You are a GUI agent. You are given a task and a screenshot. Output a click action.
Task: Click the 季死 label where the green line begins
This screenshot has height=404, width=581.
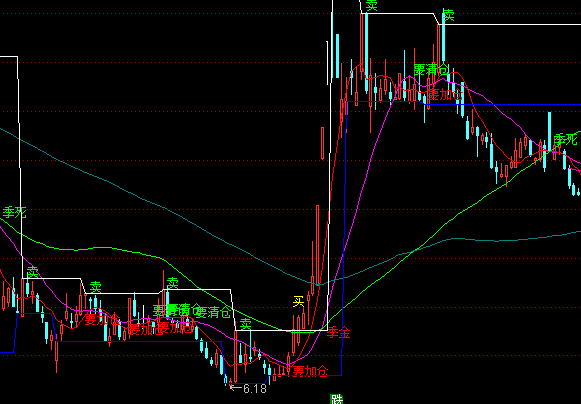[14, 212]
